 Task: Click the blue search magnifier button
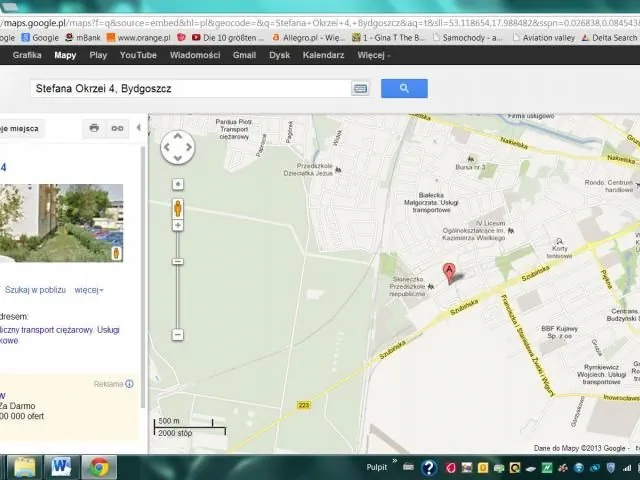(x=404, y=88)
